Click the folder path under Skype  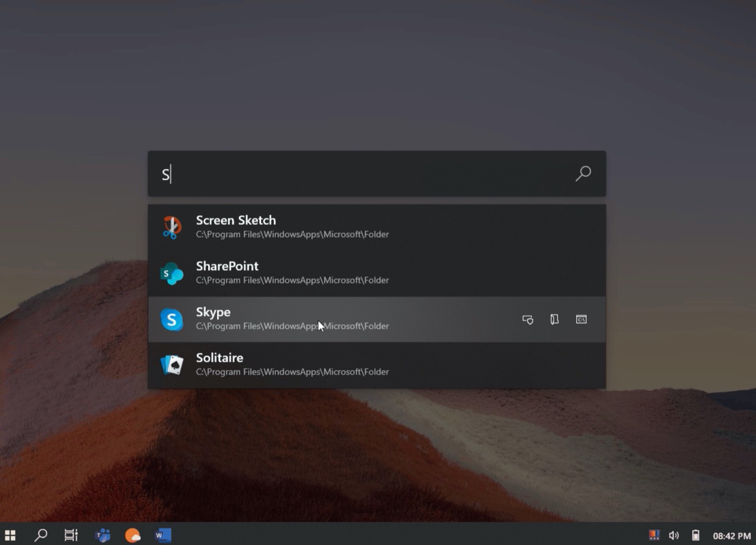pos(292,326)
